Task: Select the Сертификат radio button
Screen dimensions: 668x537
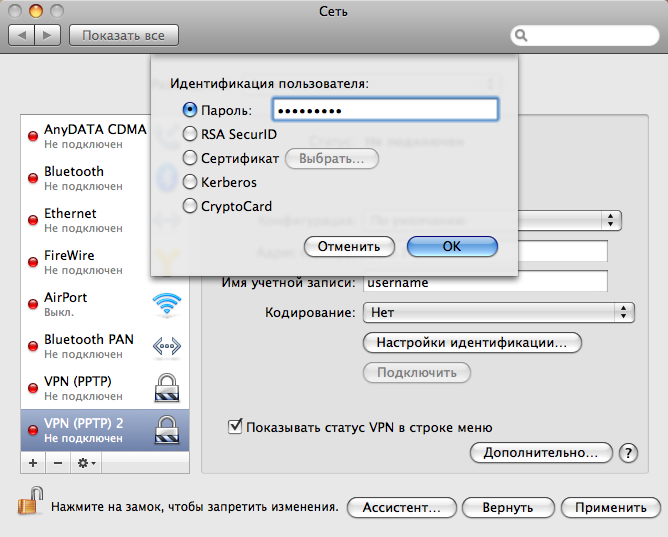Action: click(190, 158)
